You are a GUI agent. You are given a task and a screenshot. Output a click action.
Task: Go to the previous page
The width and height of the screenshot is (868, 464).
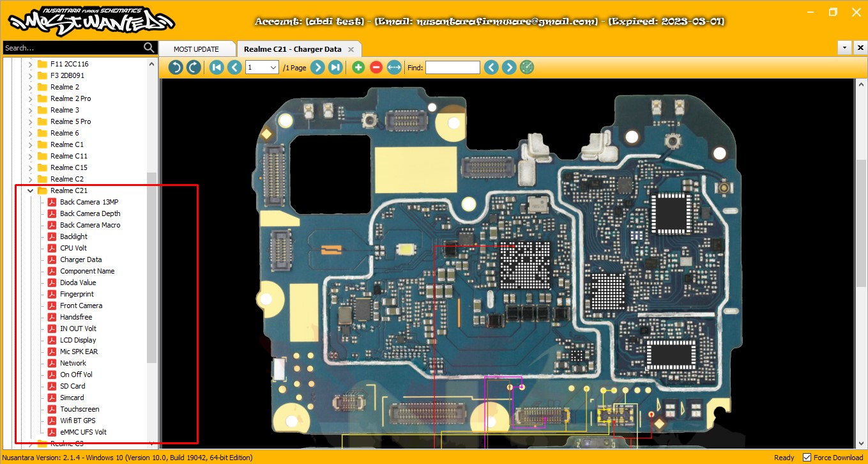click(x=234, y=67)
